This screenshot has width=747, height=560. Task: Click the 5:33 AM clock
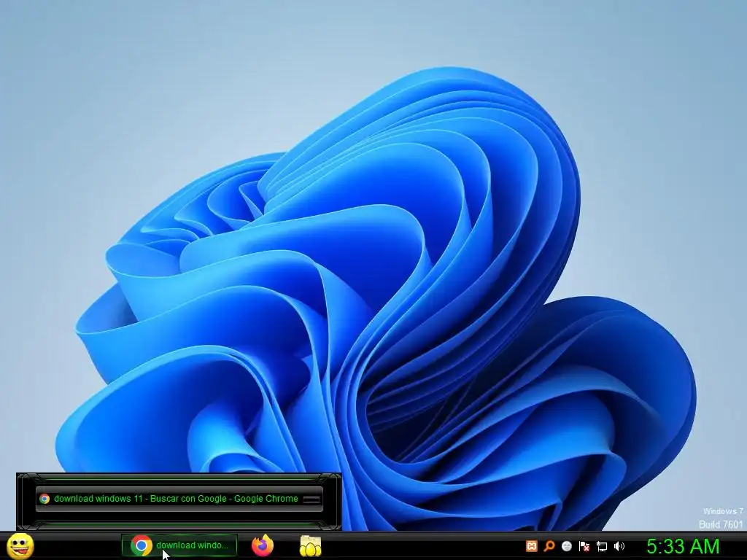(x=683, y=546)
